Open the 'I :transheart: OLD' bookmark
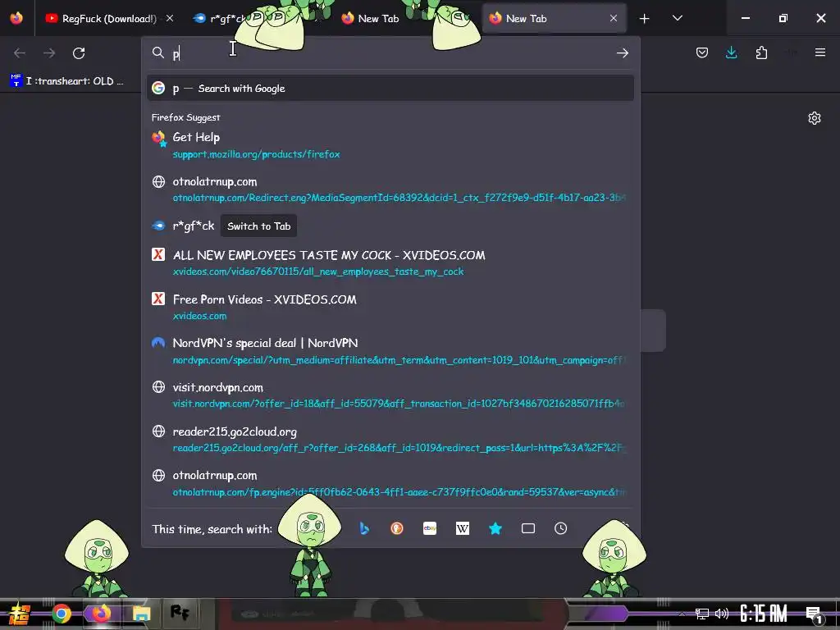This screenshot has height=630, width=840. point(67,81)
